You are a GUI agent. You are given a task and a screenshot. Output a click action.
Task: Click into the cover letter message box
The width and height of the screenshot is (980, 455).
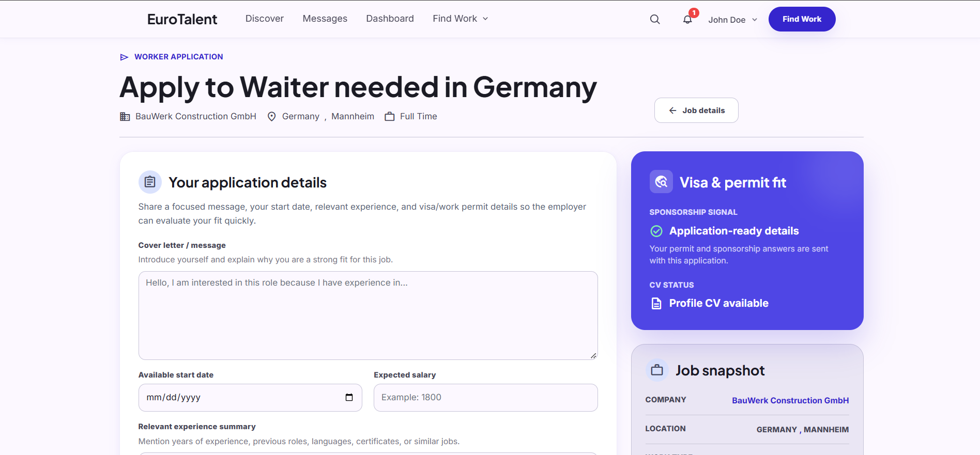tap(368, 316)
